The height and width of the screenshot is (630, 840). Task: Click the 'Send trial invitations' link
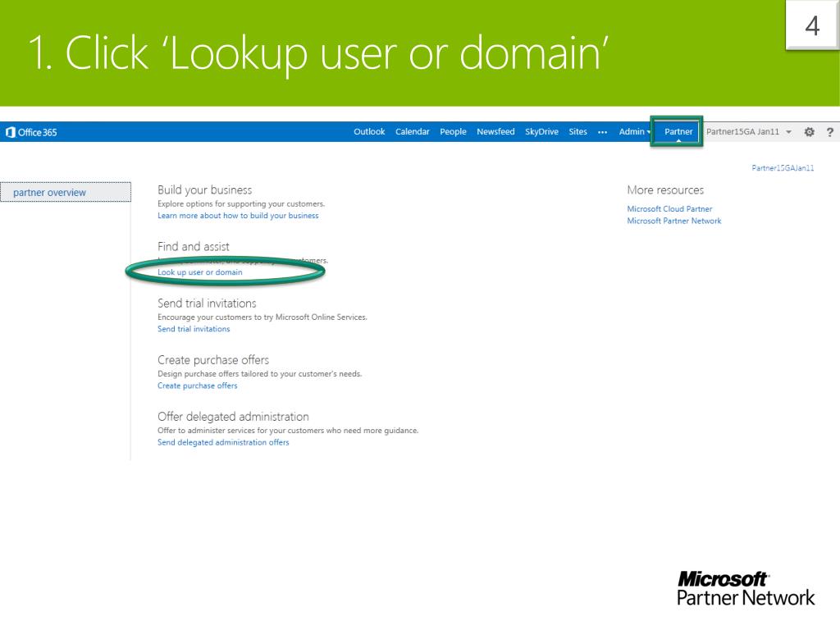tap(194, 329)
